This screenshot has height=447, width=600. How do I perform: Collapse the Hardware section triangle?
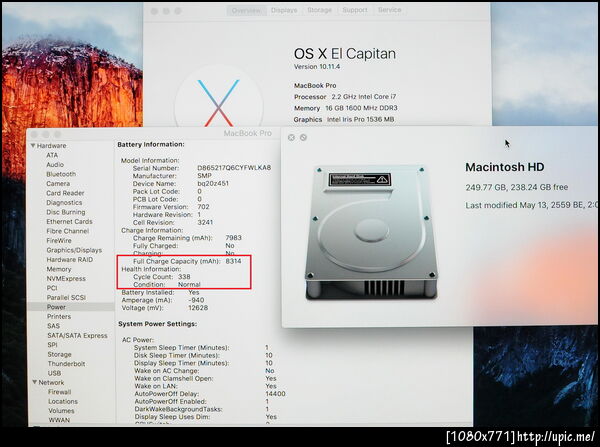point(33,145)
